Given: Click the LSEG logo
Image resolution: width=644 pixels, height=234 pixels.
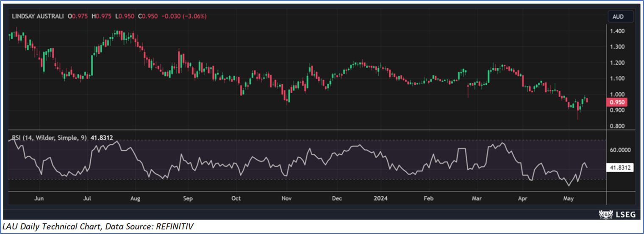Looking at the screenshot, I should click(x=616, y=215).
